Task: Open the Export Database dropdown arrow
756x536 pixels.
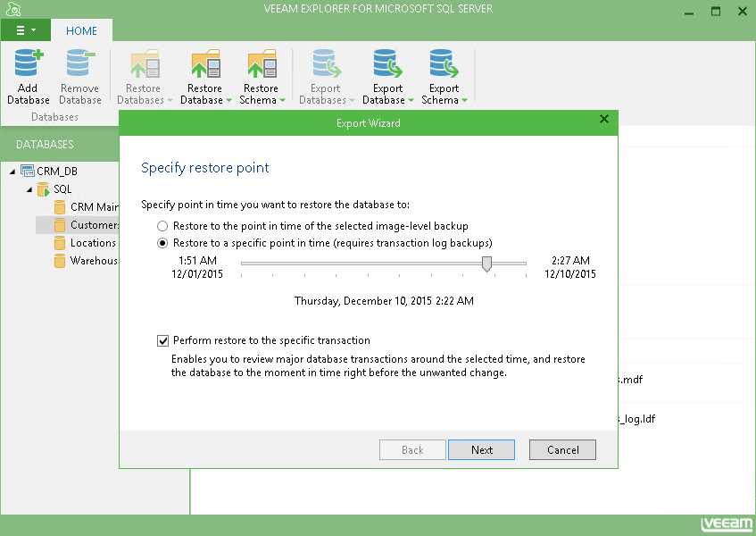Action: 411,100
